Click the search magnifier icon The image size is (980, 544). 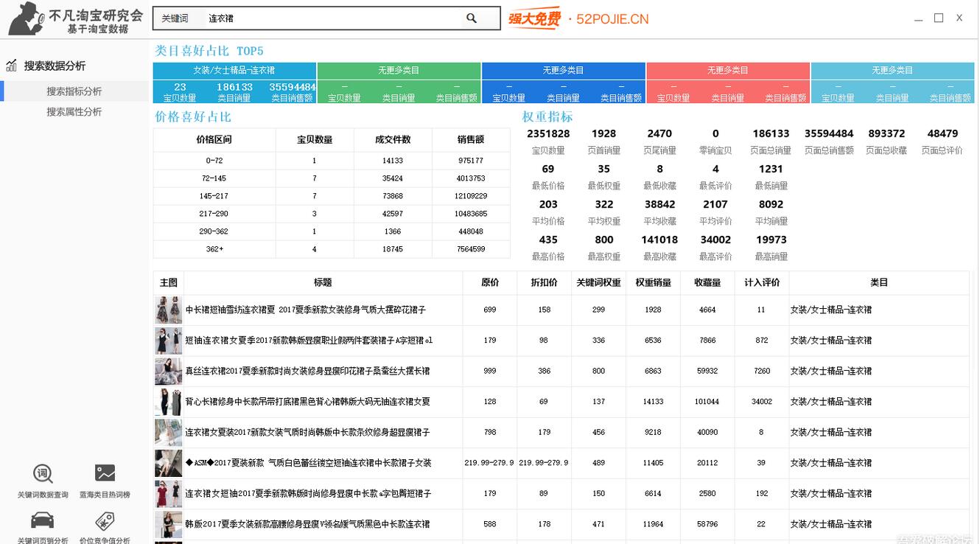point(472,18)
